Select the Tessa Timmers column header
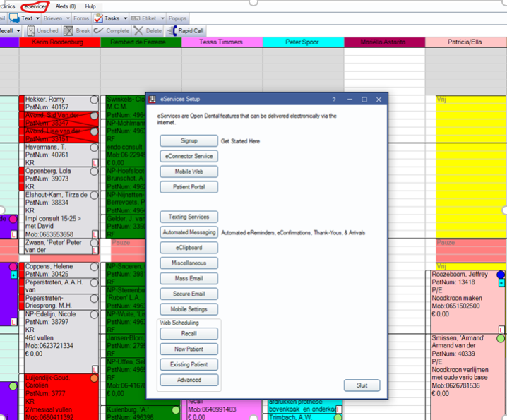Viewport: 507px width, 420px height. coord(222,42)
